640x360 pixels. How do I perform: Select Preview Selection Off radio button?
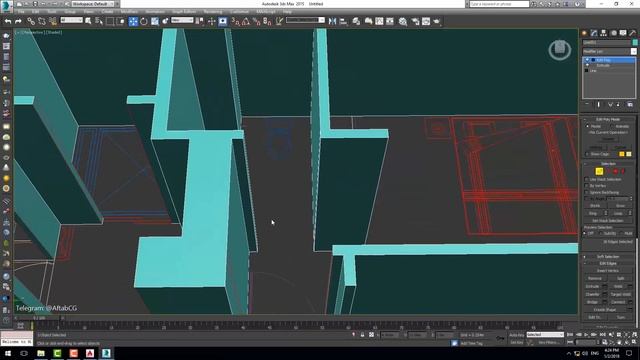(x=585, y=233)
